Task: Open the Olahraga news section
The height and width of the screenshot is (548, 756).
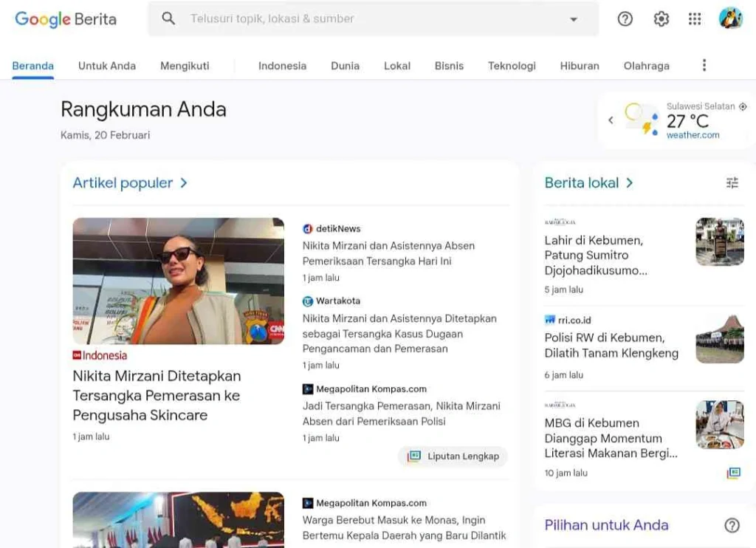Action: pos(646,66)
